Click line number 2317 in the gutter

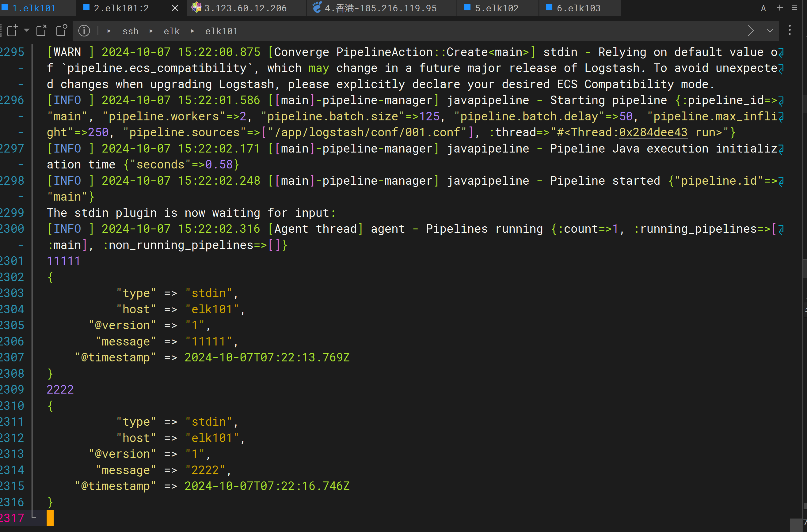pos(12,518)
